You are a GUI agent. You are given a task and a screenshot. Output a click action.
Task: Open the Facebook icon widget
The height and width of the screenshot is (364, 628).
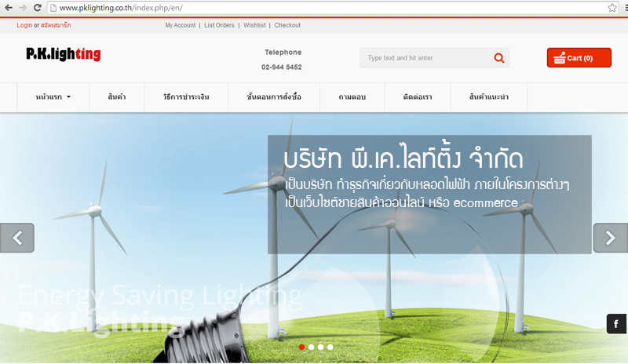[616, 323]
